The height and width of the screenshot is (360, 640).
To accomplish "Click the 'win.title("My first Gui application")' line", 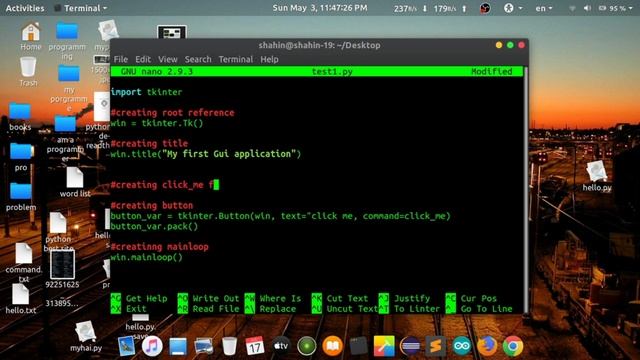I will [206, 154].
